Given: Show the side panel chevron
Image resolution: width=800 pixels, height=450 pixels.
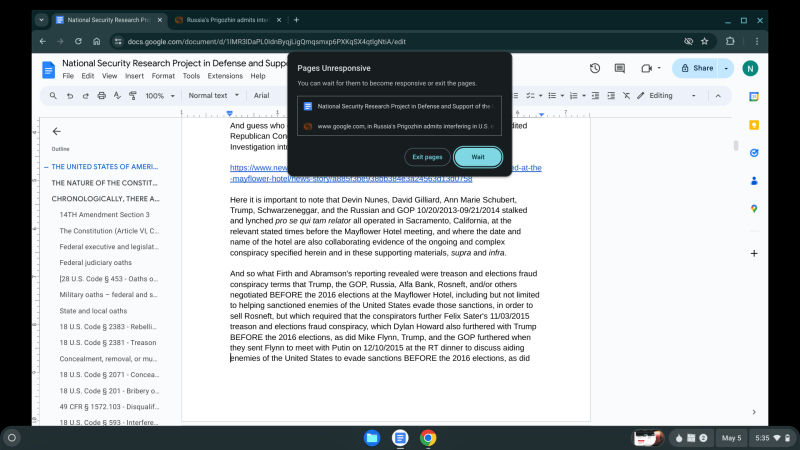Looking at the screenshot, I should click(x=754, y=412).
